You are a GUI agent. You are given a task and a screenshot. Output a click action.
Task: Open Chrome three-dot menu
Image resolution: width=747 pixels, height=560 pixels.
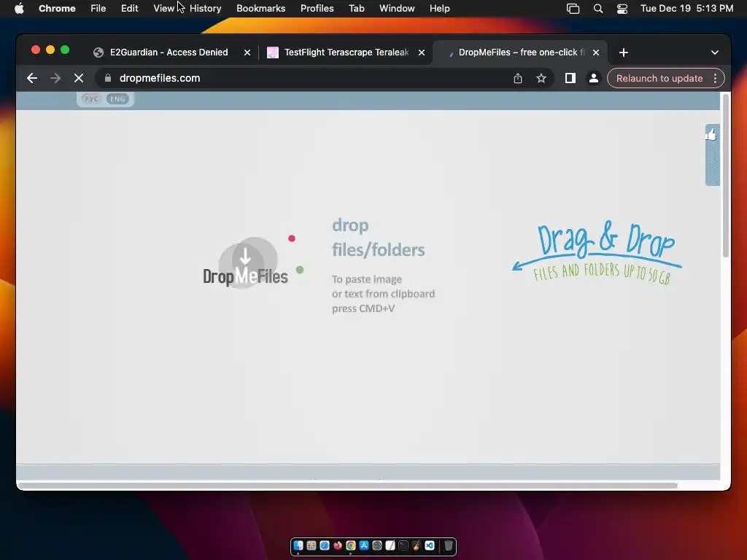tap(715, 78)
